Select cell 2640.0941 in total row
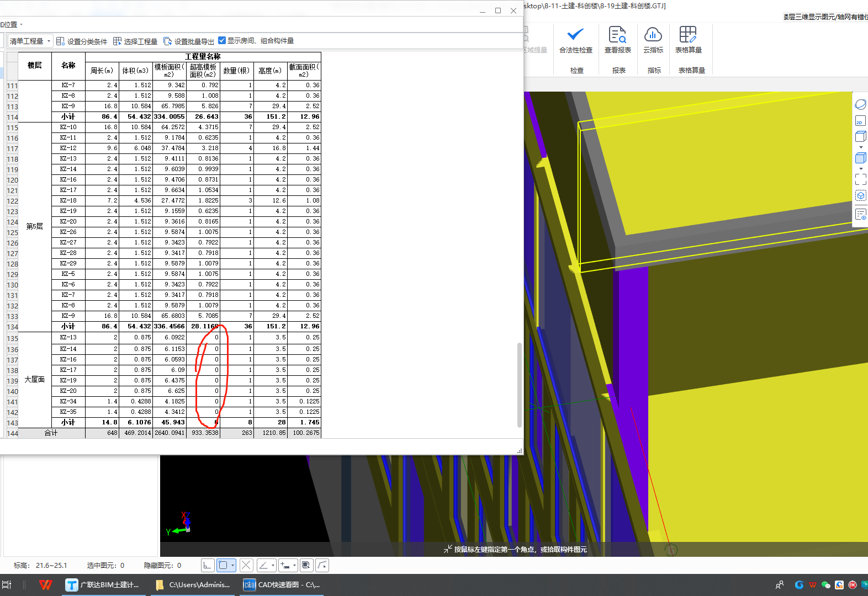 point(169,433)
